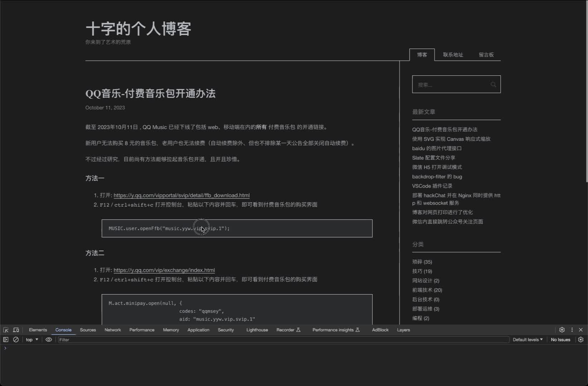
Task: Open the Performance insights tab
Action: tap(336, 330)
